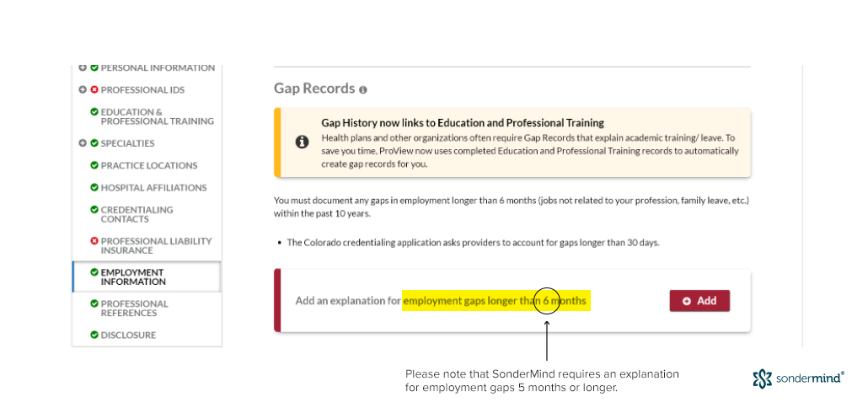Open Education & Professional Training section

click(x=158, y=116)
